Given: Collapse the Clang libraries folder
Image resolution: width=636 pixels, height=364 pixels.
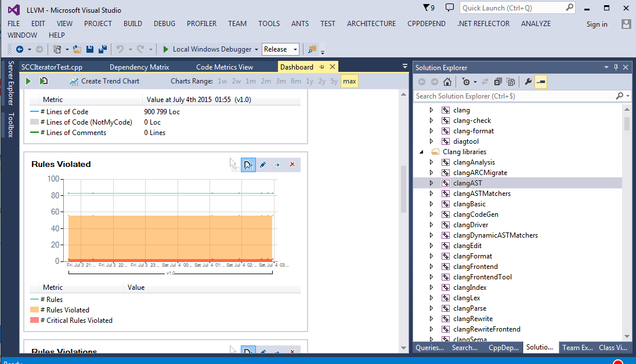Looking at the screenshot, I should [x=421, y=152].
